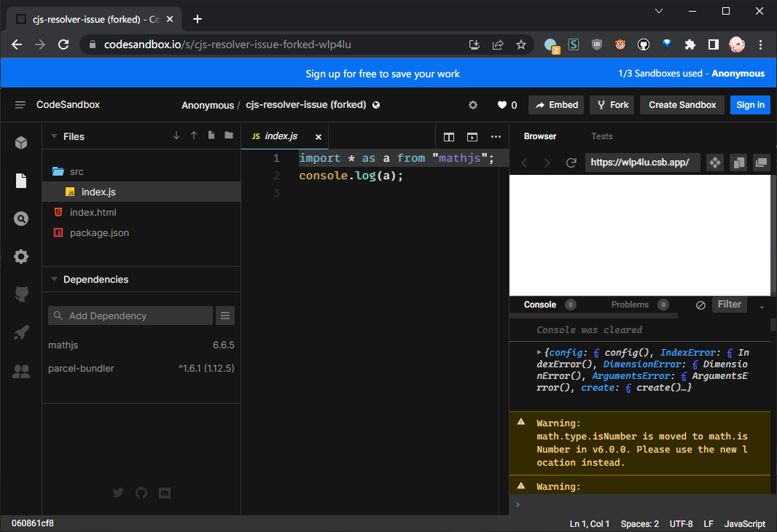Click the Sign In button
This screenshot has height=532, width=777.
(750, 105)
